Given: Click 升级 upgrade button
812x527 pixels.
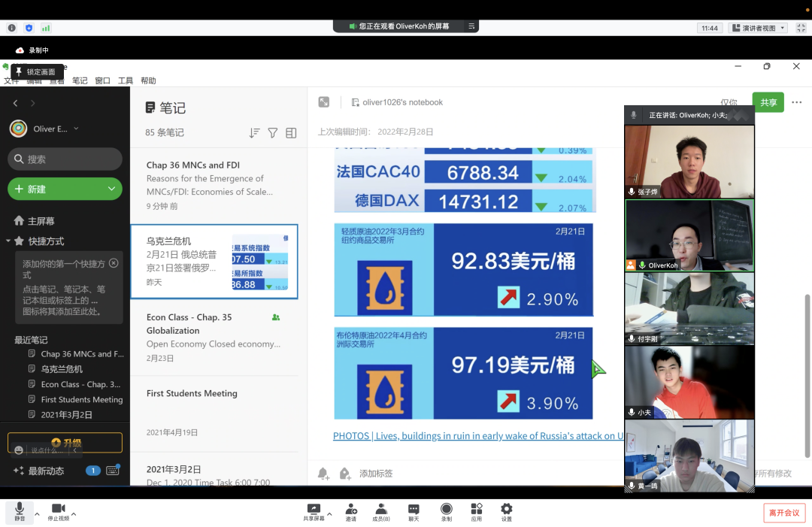Looking at the screenshot, I should point(65,443).
